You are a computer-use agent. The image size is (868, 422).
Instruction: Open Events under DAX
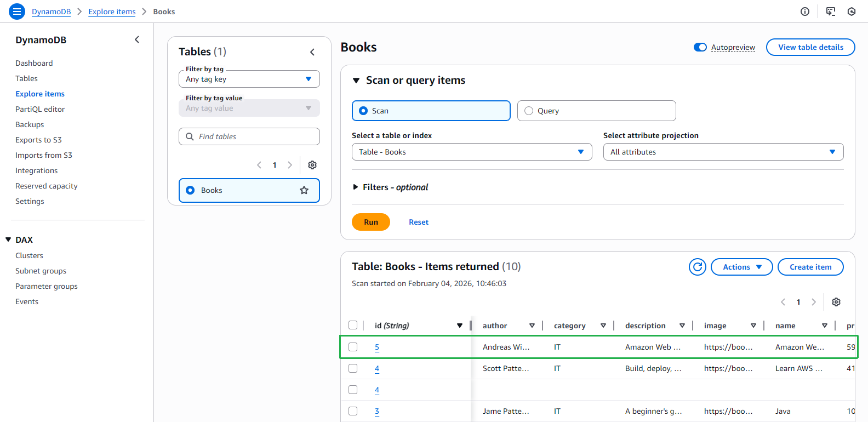[x=27, y=301]
